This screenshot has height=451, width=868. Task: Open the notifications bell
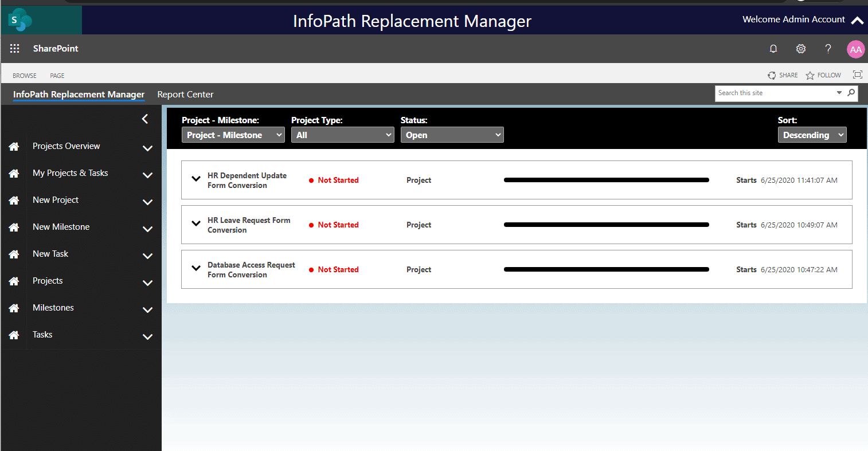click(x=773, y=49)
